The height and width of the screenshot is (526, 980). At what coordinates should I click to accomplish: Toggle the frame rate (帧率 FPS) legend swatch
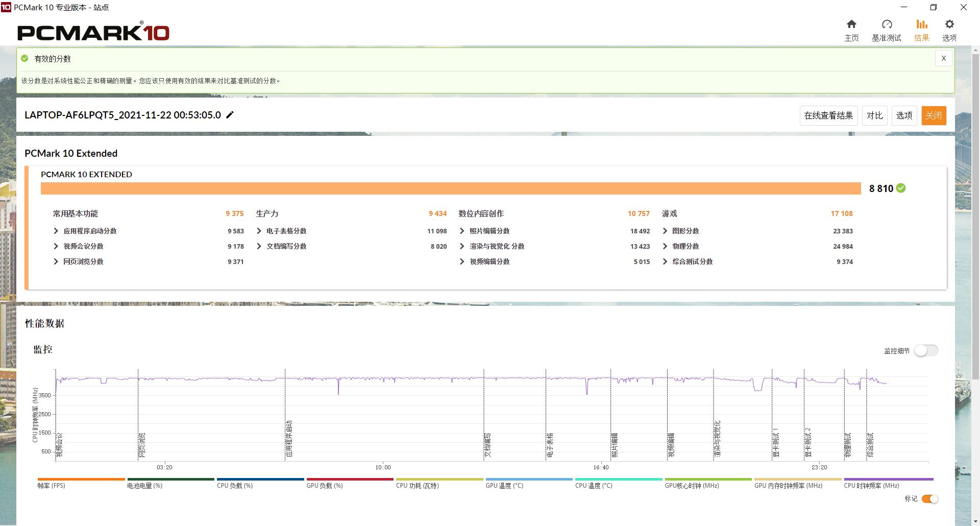coord(81,483)
